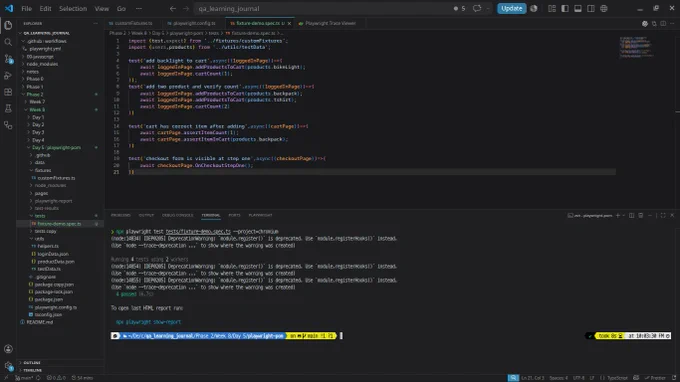Open customFixtures.ts in explorer tree
Screen dimensions: 680x382
(56, 178)
